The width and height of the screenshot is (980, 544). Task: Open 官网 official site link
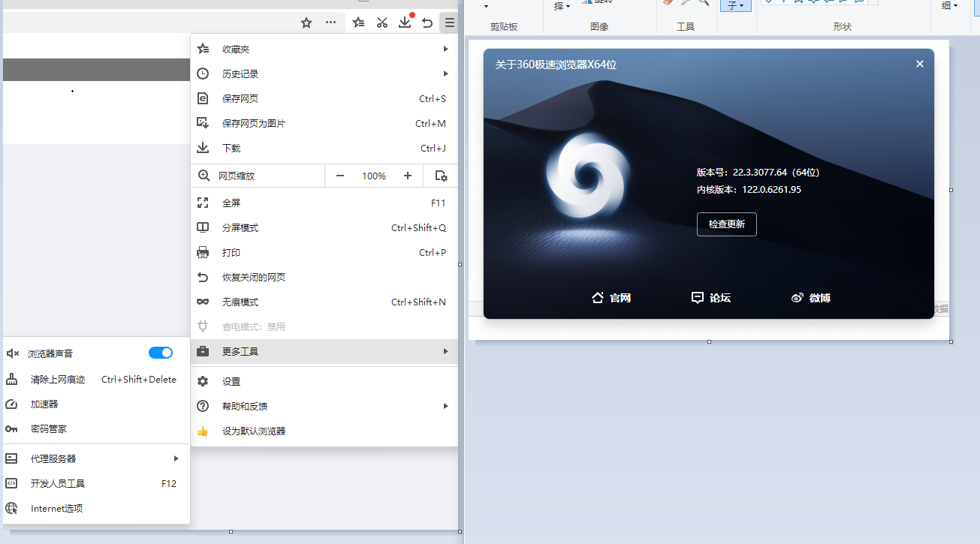(x=611, y=298)
